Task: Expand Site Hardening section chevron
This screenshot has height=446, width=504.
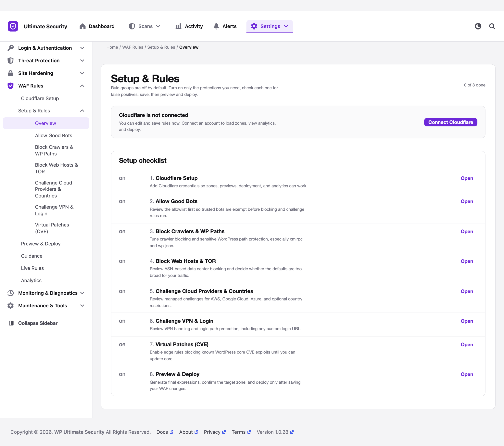Action: 82,73
